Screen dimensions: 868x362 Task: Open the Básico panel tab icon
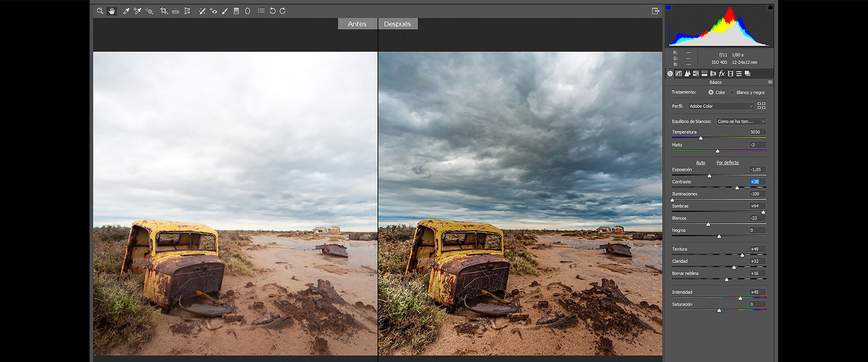click(670, 73)
